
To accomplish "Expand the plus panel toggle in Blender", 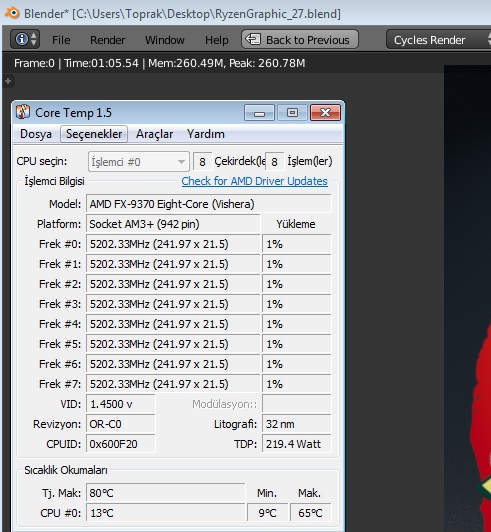I will pyautogui.click(x=8, y=81).
